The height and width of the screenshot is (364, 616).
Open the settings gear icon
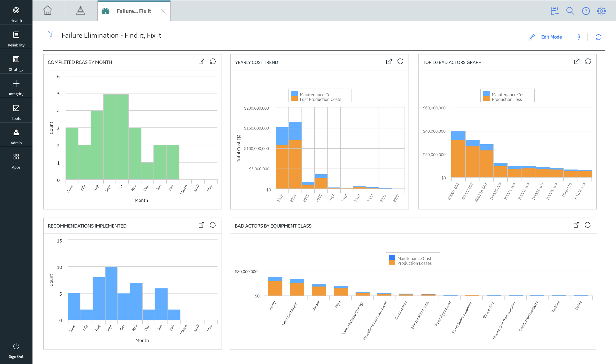tap(601, 11)
